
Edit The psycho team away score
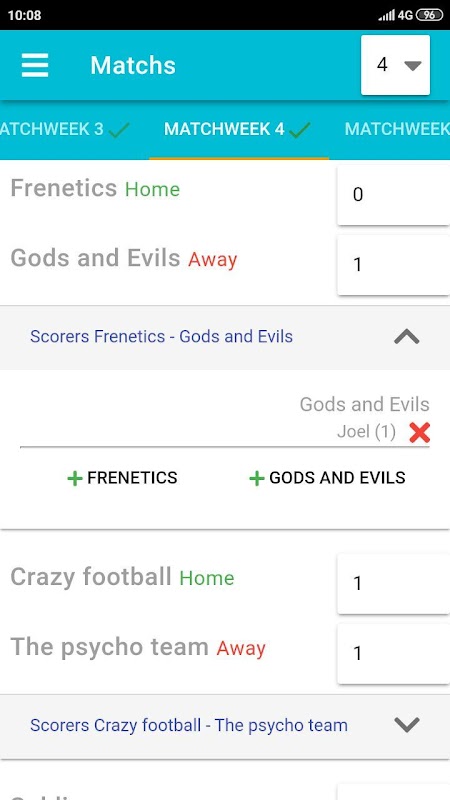point(393,654)
